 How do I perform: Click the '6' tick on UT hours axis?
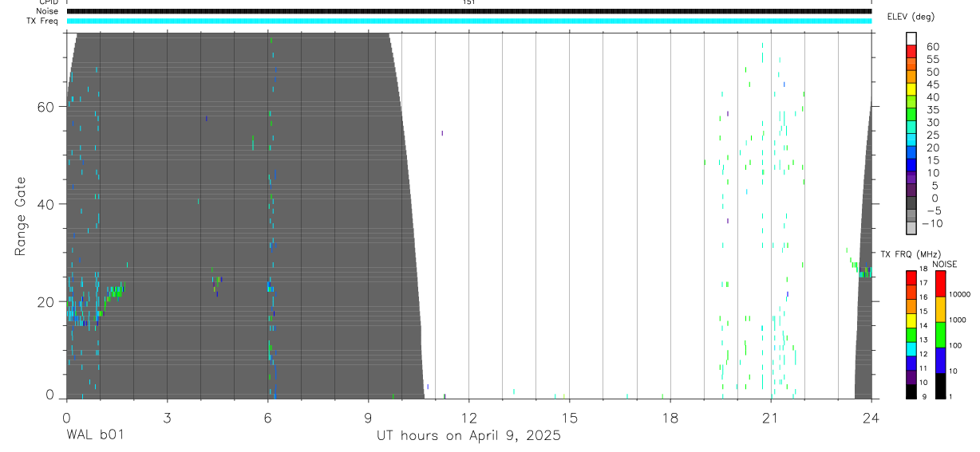pyautogui.click(x=267, y=417)
